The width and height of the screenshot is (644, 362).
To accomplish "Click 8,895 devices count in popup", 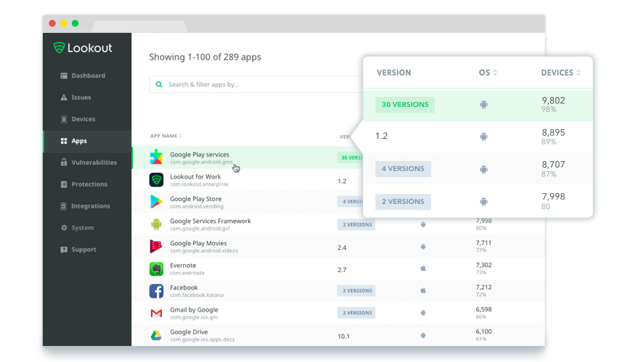I will click(553, 133).
